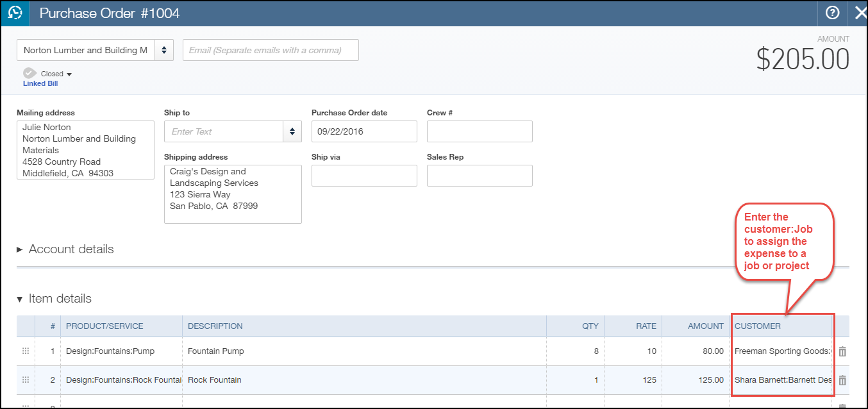Click the Ship to text field
This screenshot has width=868, height=409.
click(x=224, y=131)
